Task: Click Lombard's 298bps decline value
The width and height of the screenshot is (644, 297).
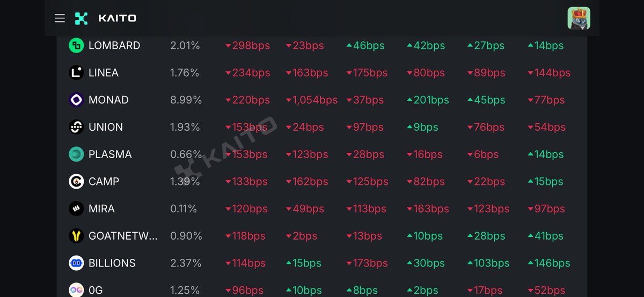Action: point(247,46)
